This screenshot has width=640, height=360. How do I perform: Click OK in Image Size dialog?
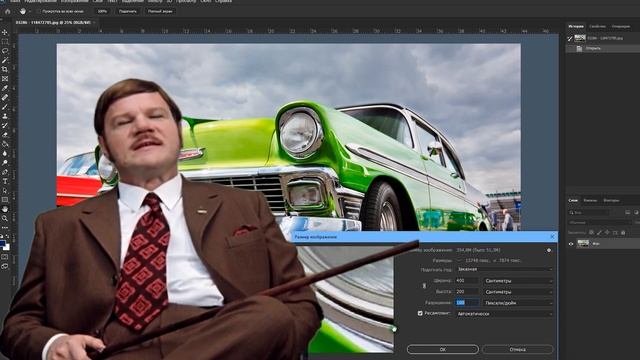[x=443, y=349]
